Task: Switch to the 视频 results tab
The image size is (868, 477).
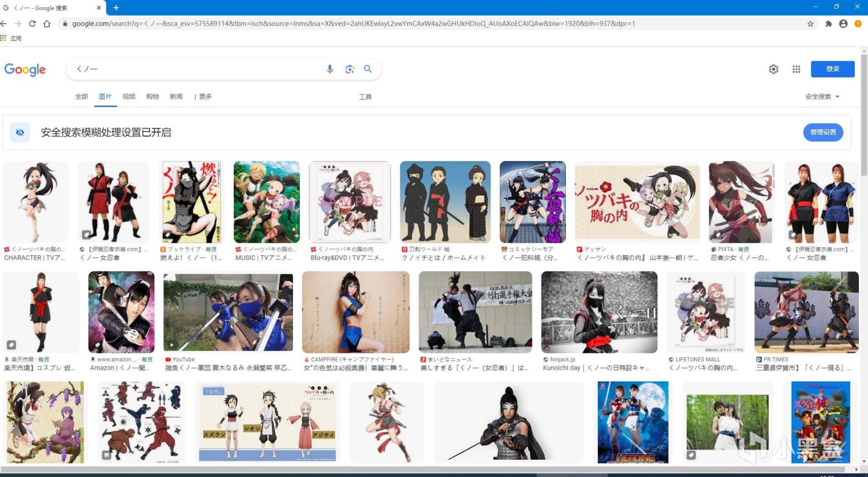Action: 129,97
